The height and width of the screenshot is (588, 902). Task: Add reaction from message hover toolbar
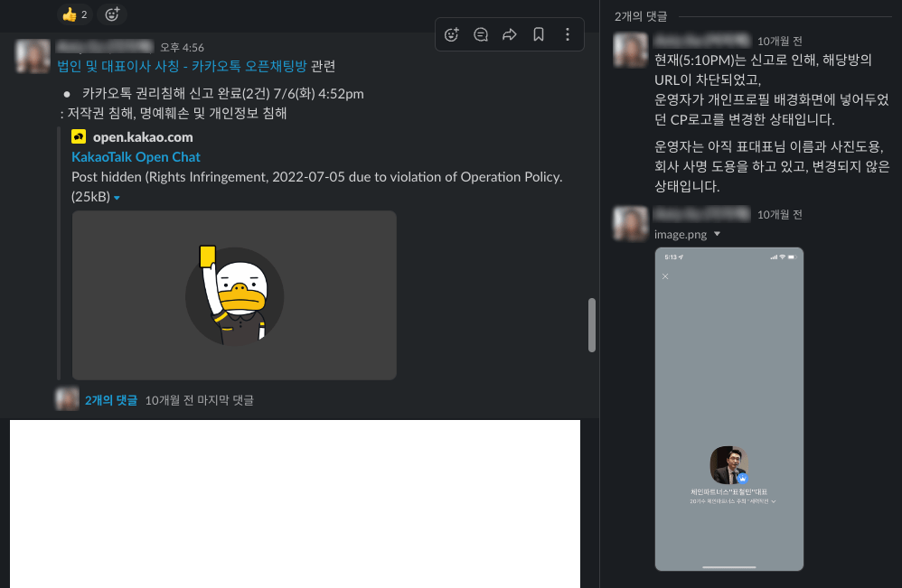coord(452,34)
